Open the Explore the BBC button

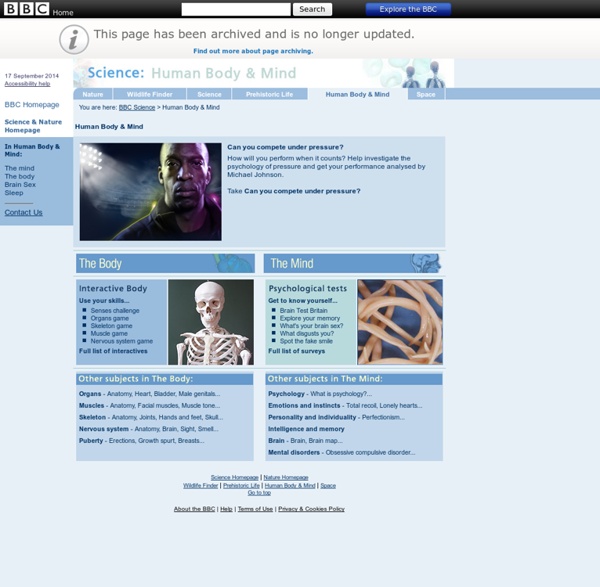(408, 9)
